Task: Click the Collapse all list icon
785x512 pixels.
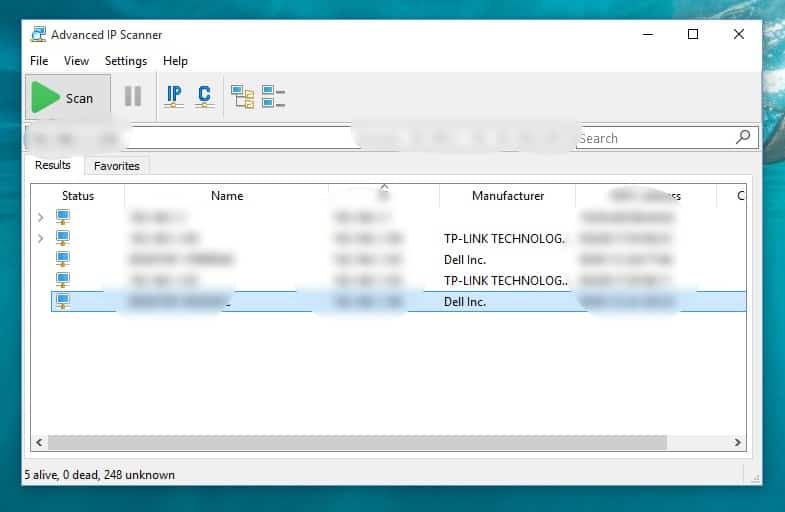Action: 273,97
